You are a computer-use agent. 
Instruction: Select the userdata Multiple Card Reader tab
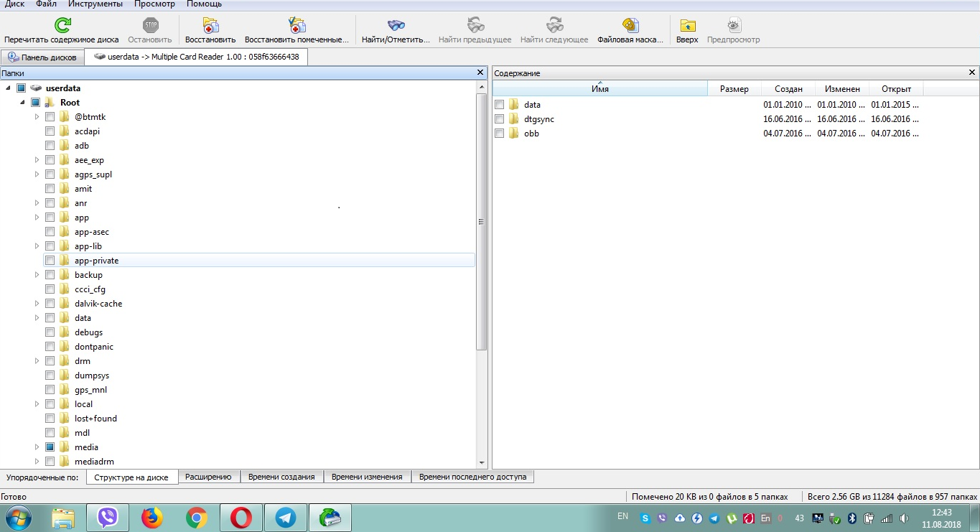coord(197,57)
